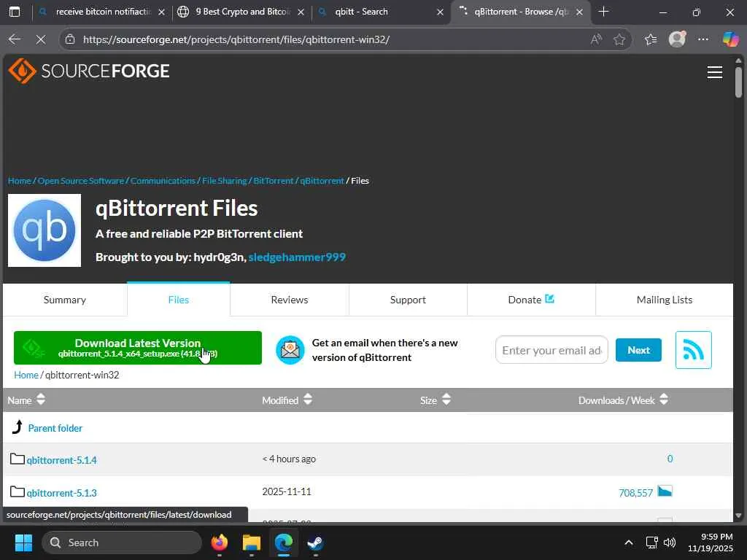Open Read aloud in address bar

pyautogui.click(x=596, y=39)
